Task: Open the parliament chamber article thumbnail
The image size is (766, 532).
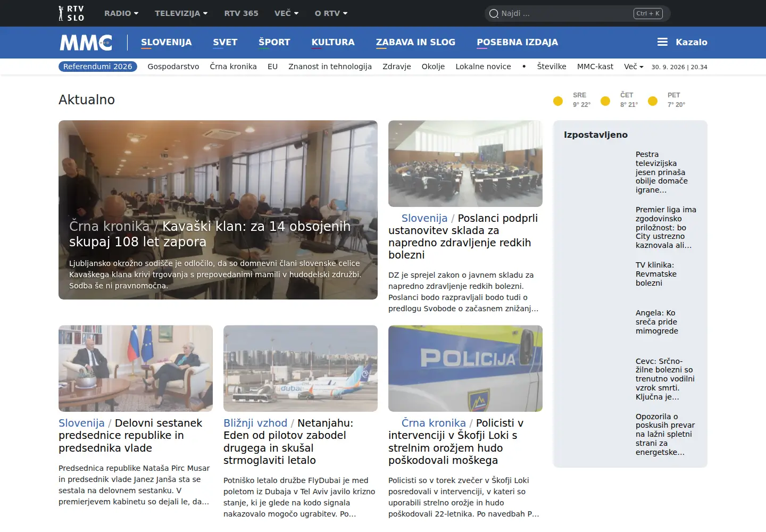Action: (x=465, y=163)
